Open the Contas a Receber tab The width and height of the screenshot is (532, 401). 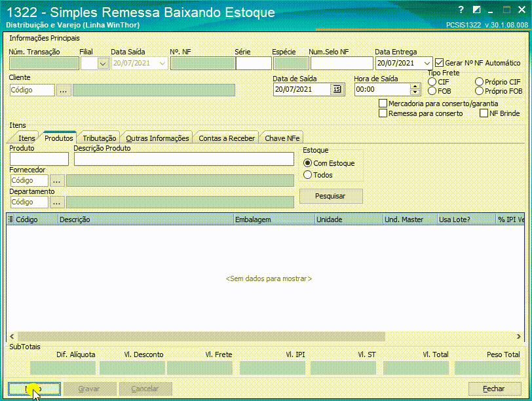pos(227,138)
